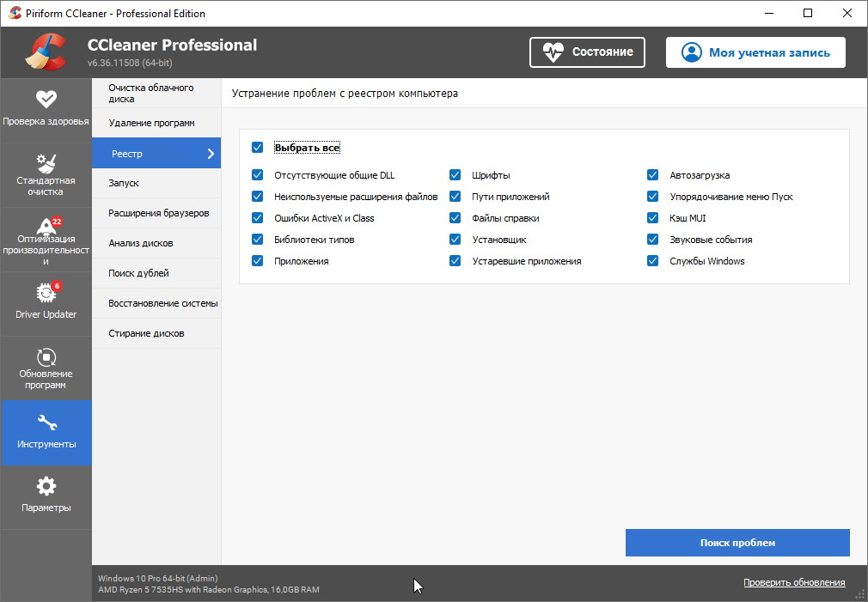The height and width of the screenshot is (602, 868).
Task: Click the CCleaner broom logo in header
Action: pos(46,52)
